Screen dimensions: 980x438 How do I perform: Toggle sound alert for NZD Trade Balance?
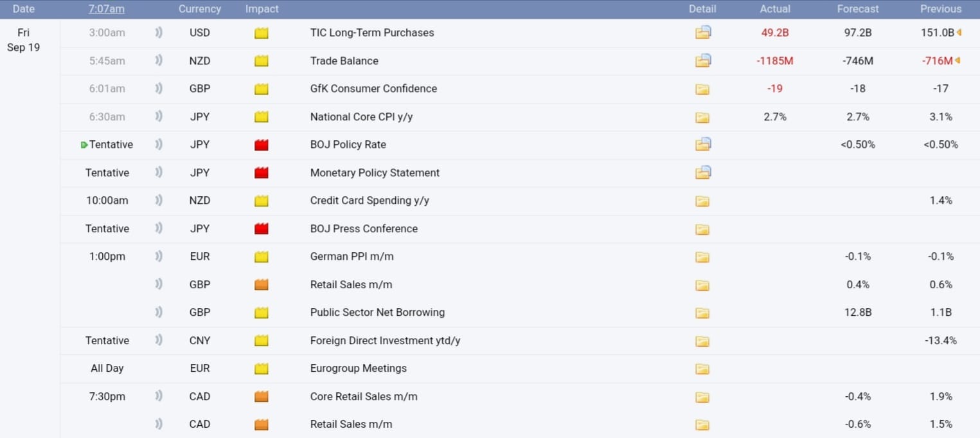(x=159, y=61)
